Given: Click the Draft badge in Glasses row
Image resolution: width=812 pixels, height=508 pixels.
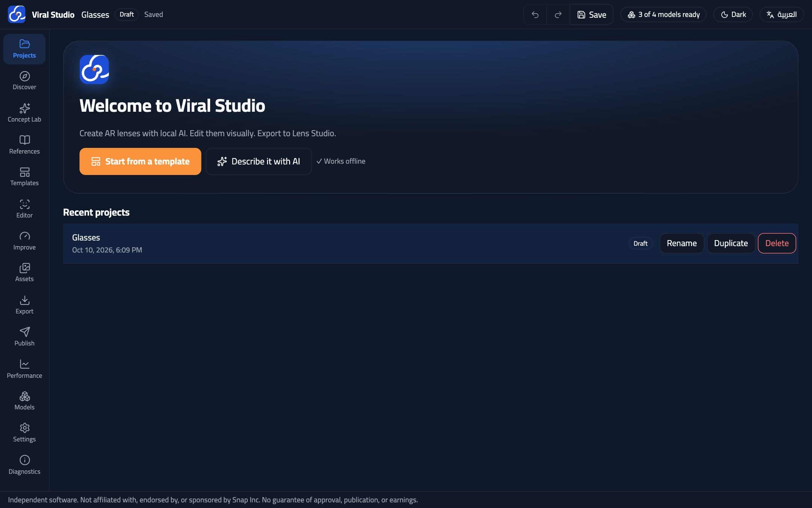Looking at the screenshot, I should 641,243.
